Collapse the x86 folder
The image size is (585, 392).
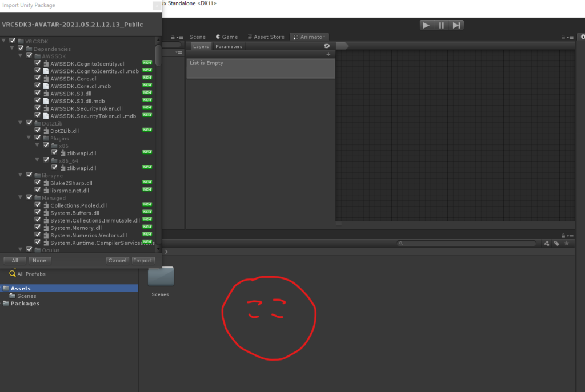[37, 144]
